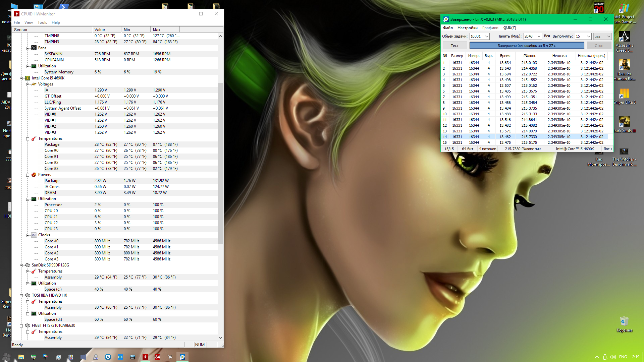Click the volume icon in system tray
The width and height of the screenshot is (644, 362).
(613, 357)
